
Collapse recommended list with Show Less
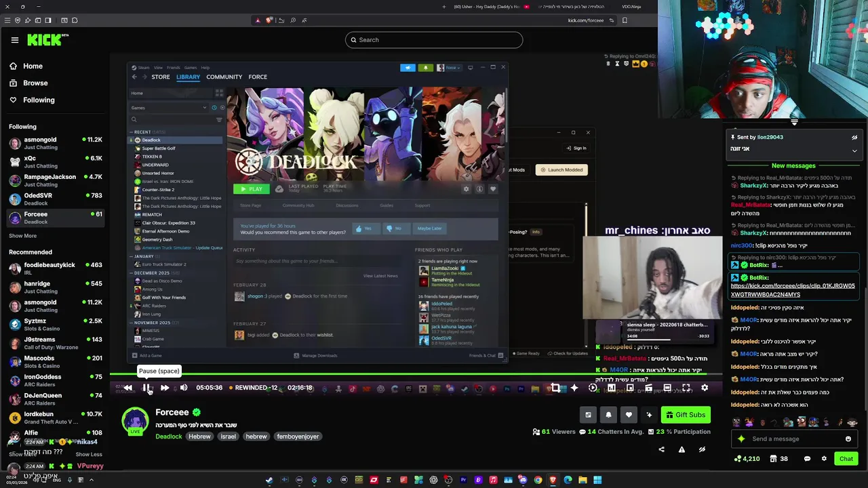pyautogui.click(x=89, y=454)
